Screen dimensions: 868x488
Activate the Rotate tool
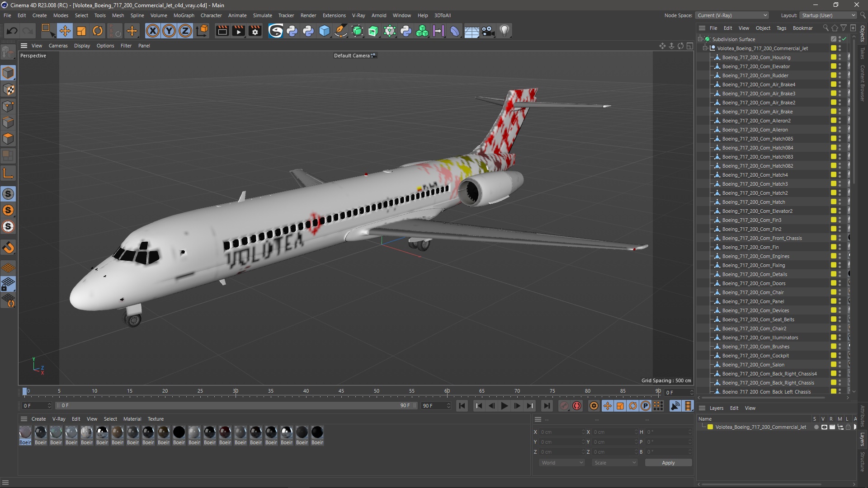tap(98, 31)
